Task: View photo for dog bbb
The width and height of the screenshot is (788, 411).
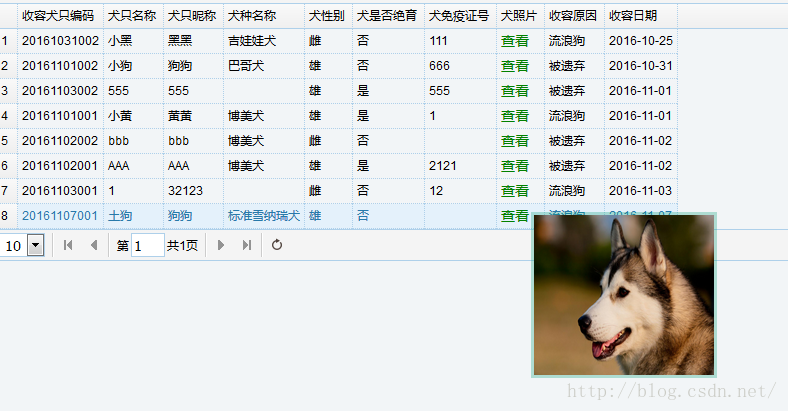Action: [x=515, y=141]
